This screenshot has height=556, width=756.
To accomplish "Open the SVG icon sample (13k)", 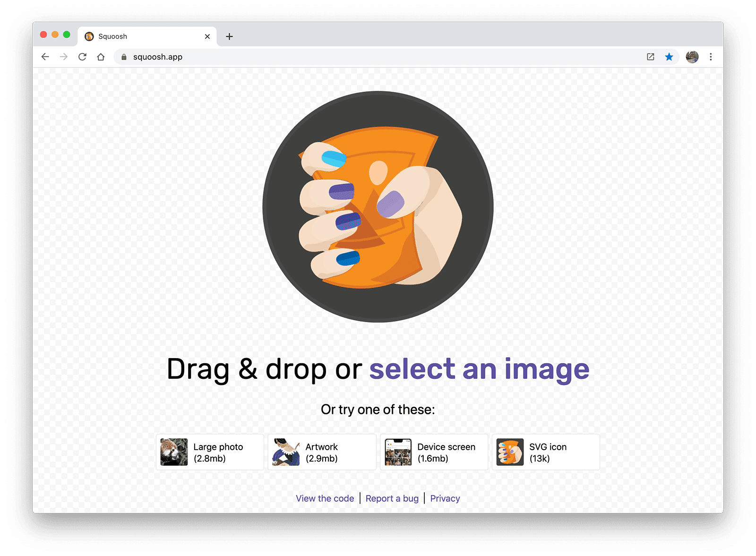I will (546, 452).
